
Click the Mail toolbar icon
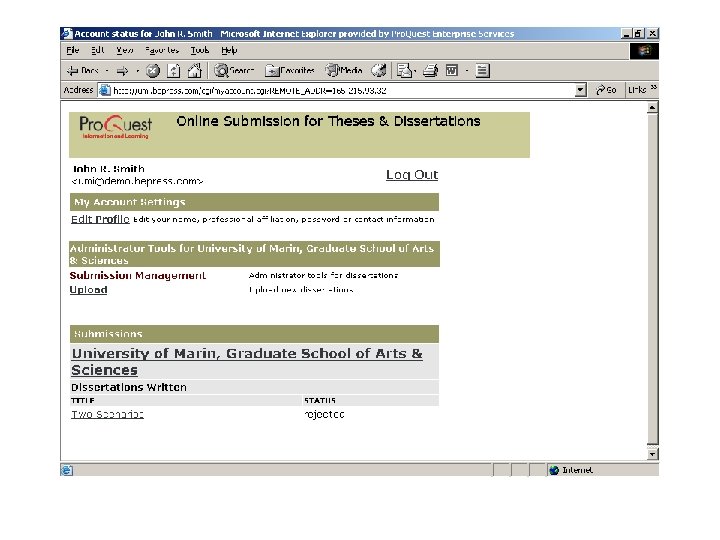(x=403, y=70)
